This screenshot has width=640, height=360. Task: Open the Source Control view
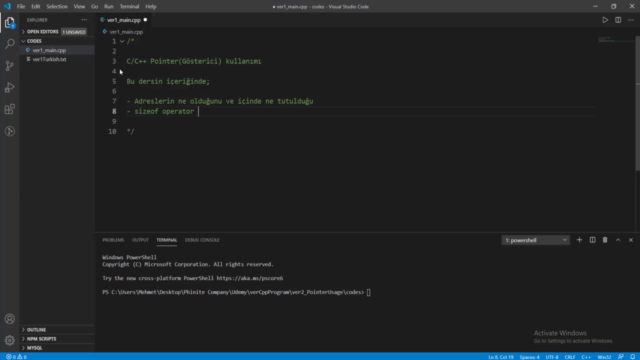(9, 66)
